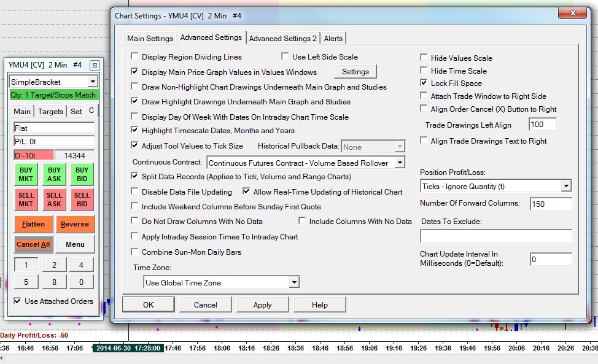Image resolution: width=598 pixels, height=364 pixels.
Task: Enable Display Region Dividing Lines
Action: (x=134, y=56)
